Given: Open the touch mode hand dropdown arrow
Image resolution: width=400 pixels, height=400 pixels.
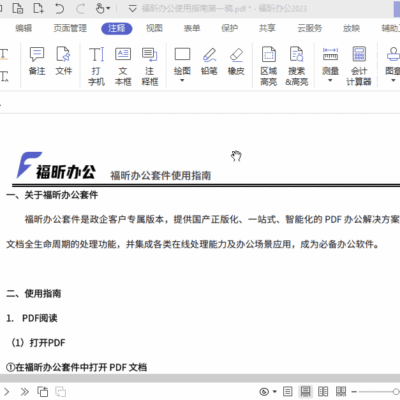Looking at the screenshot, I should point(108,8).
